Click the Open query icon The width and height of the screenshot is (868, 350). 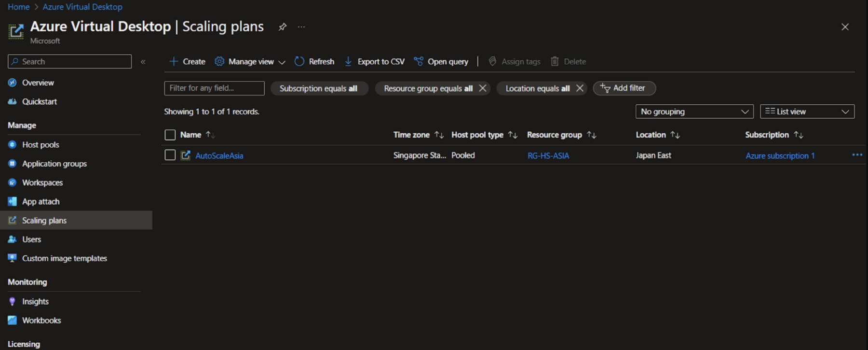pyautogui.click(x=419, y=61)
